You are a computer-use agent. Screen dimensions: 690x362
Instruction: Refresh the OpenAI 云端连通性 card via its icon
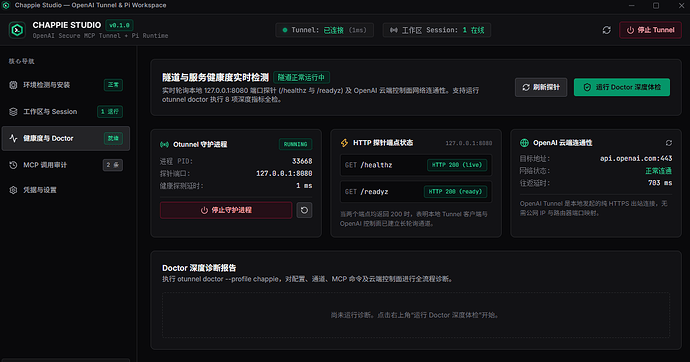coord(668,143)
